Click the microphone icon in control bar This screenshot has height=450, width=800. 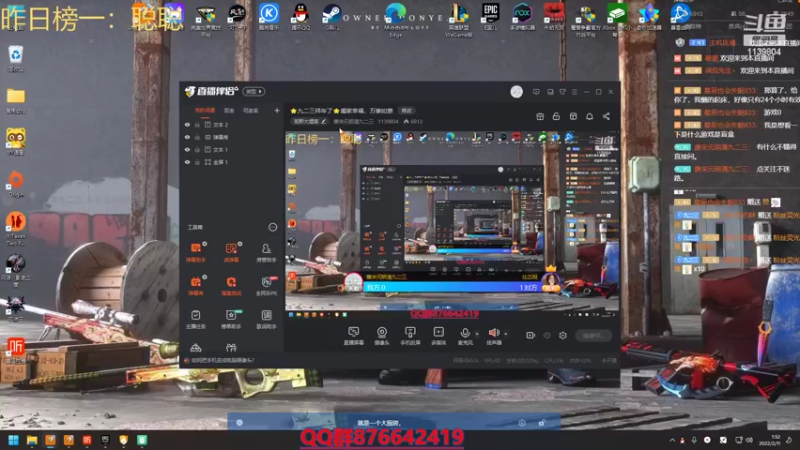(x=465, y=333)
